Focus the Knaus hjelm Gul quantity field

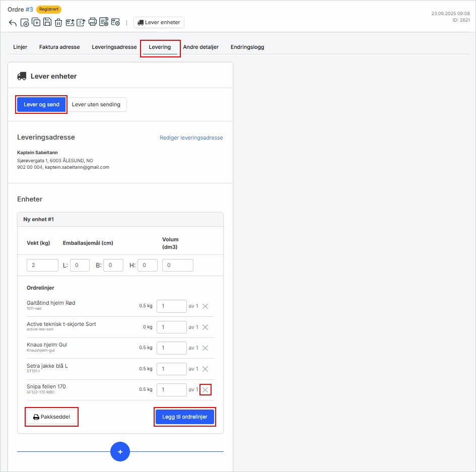click(x=171, y=348)
